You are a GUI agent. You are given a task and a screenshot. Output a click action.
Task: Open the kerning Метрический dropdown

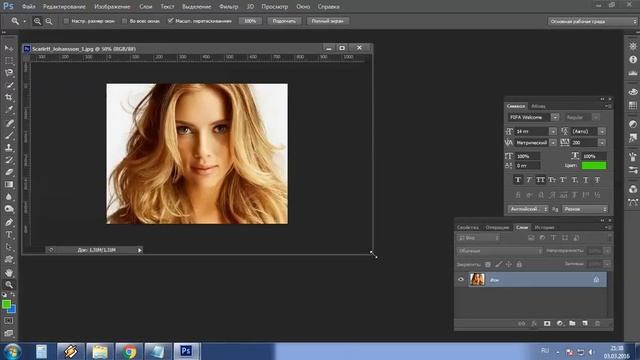[553, 143]
